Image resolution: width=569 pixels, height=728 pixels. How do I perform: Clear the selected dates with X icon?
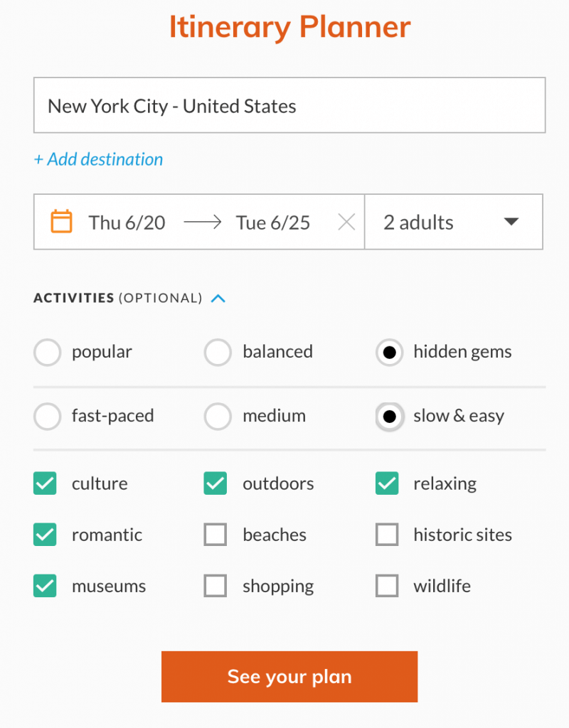coord(346,223)
